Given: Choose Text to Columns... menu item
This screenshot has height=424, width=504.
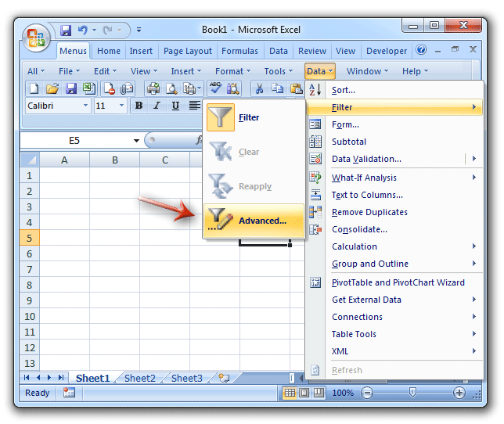Looking at the screenshot, I should click(394, 195).
